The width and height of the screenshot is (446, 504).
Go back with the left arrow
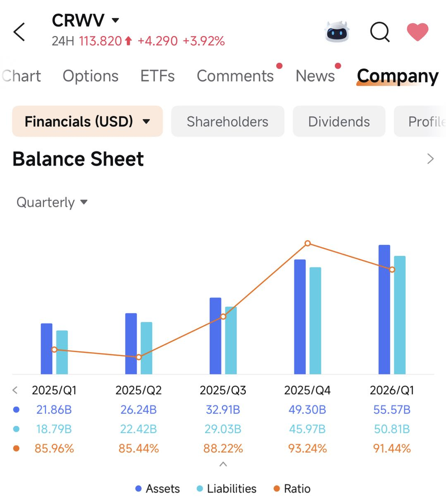(x=19, y=32)
